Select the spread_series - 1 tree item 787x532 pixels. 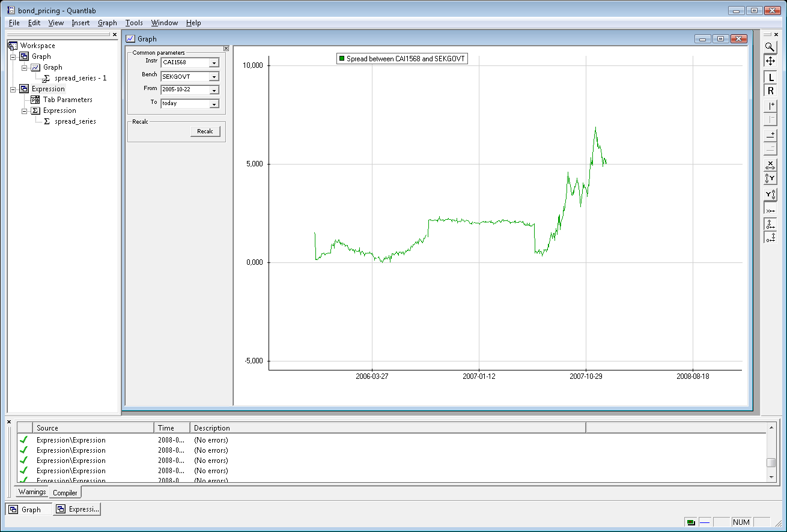point(81,78)
